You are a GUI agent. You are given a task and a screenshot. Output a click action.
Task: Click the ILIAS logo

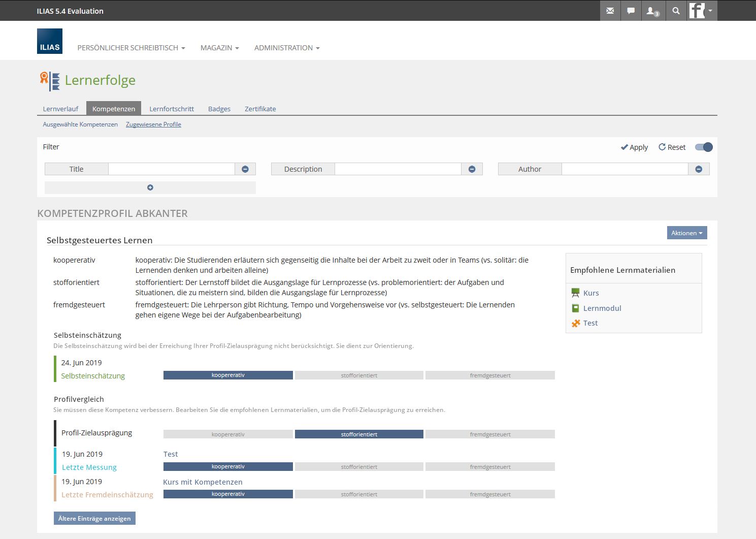point(50,41)
